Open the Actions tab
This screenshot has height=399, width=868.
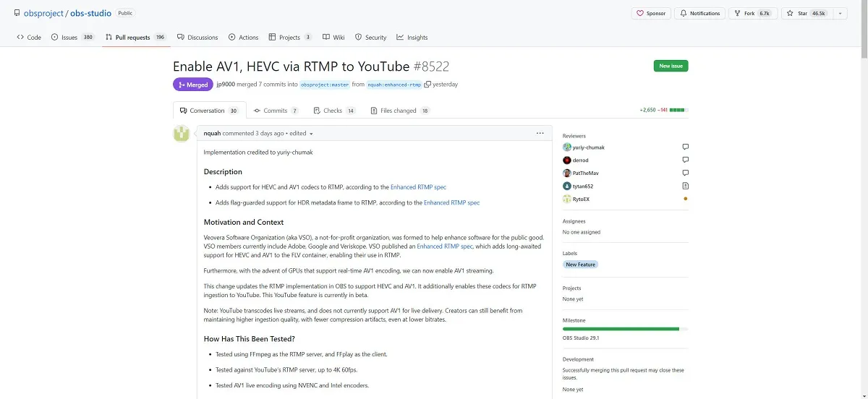243,38
